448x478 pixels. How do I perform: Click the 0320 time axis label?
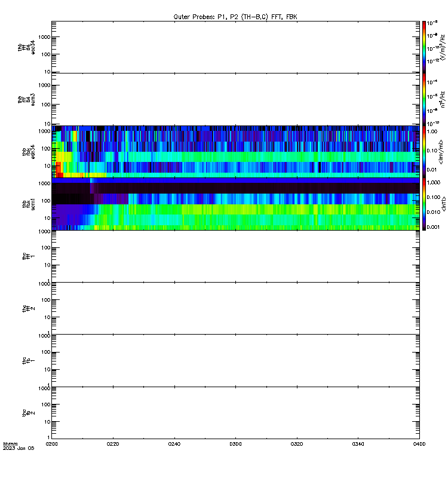pos(297,444)
